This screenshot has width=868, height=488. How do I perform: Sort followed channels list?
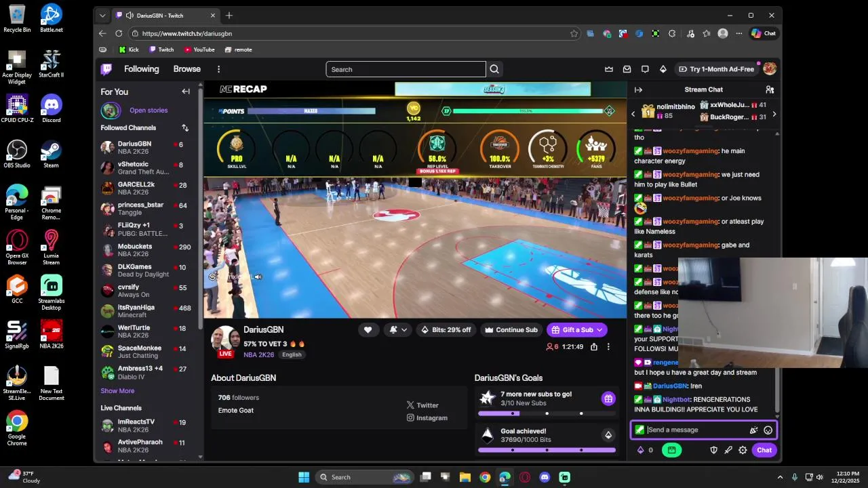(x=185, y=127)
